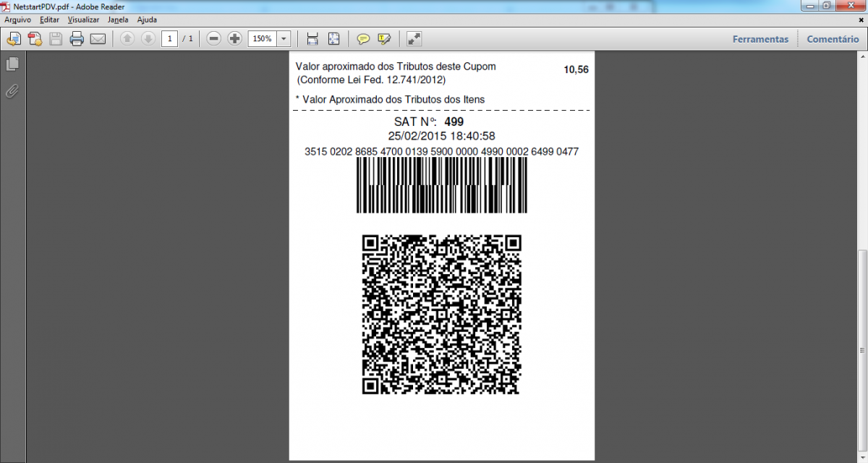Select the highlight text tool icon
This screenshot has width=868, height=463.
[x=384, y=39]
